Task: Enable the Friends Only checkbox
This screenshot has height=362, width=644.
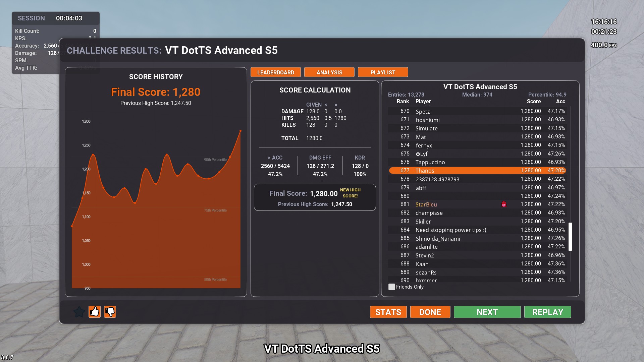Action: (x=391, y=287)
